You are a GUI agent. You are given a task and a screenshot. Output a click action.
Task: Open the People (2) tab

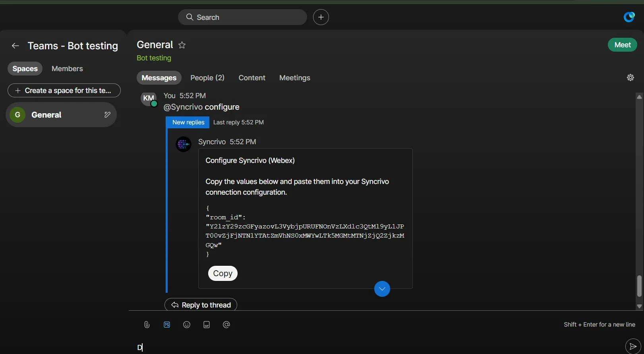click(207, 78)
